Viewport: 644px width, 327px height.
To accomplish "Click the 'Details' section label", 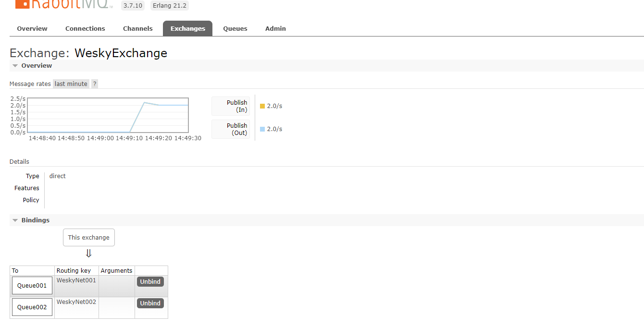I will click(x=19, y=162).
